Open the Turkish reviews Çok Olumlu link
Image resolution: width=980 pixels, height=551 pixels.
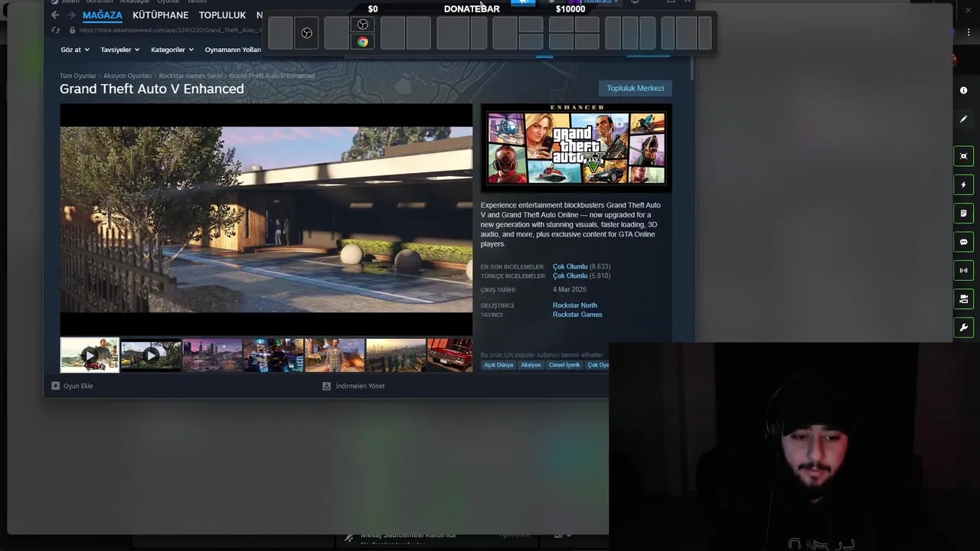(570, 275)
